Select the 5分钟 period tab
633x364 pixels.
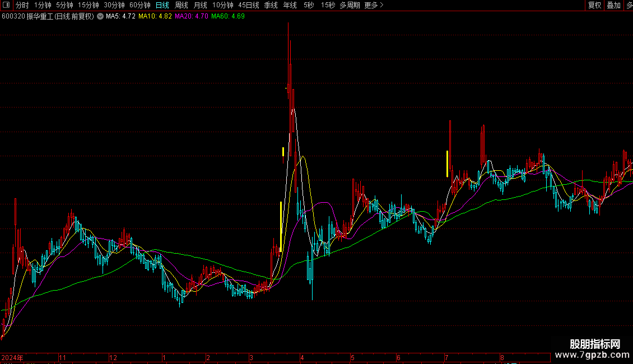64,5
